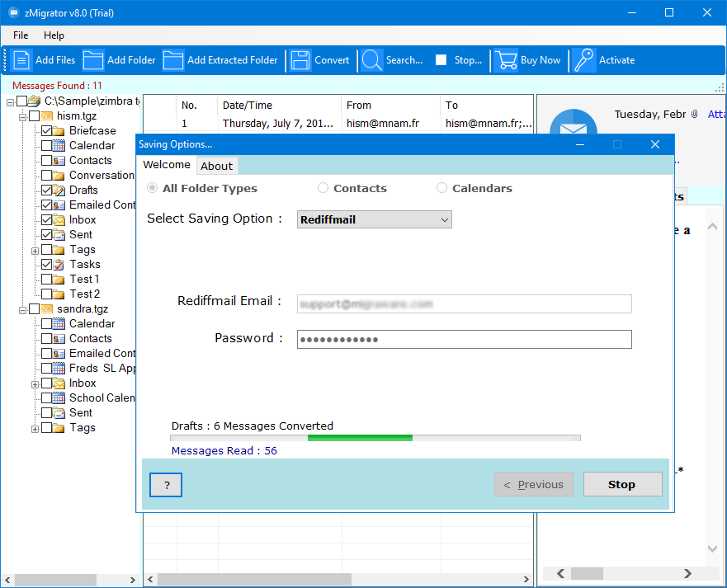Click the Convert save icon
Screen dimensions: 727x588
(300, 60)
